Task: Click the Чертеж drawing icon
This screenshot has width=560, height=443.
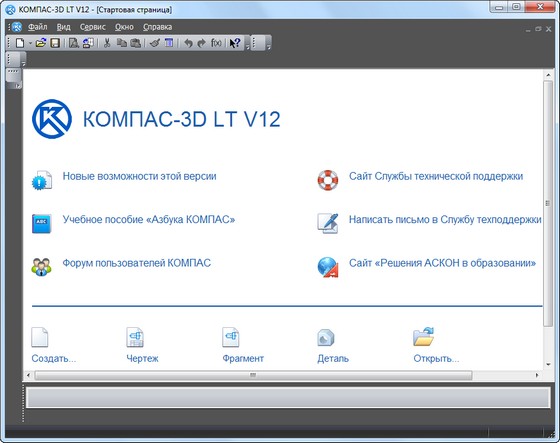Action: click(x=135, y=337)
